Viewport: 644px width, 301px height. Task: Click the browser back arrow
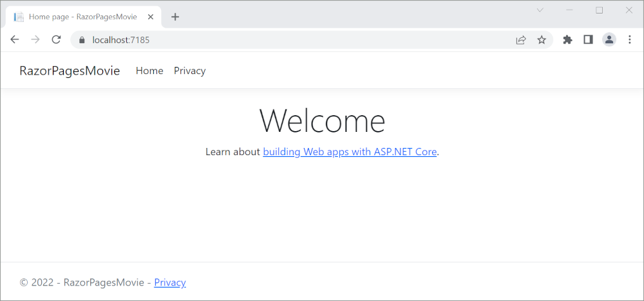click(x=15, y=40)
